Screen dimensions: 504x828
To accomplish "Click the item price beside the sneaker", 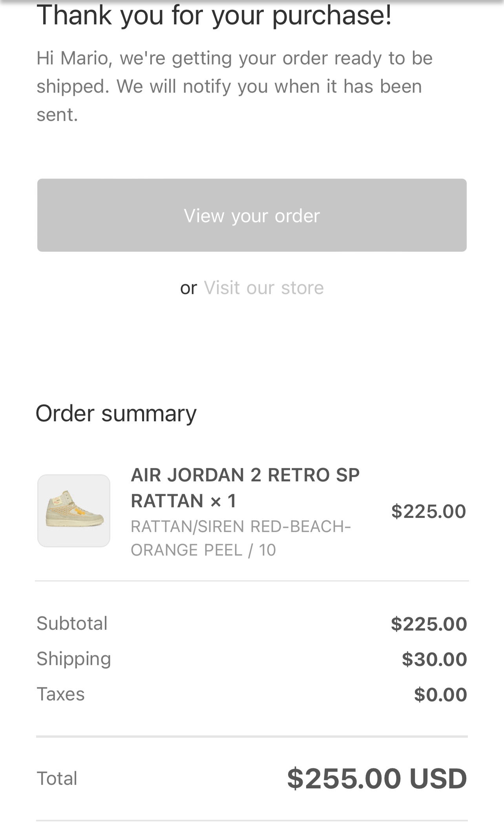I will click(x=428, y=511).
